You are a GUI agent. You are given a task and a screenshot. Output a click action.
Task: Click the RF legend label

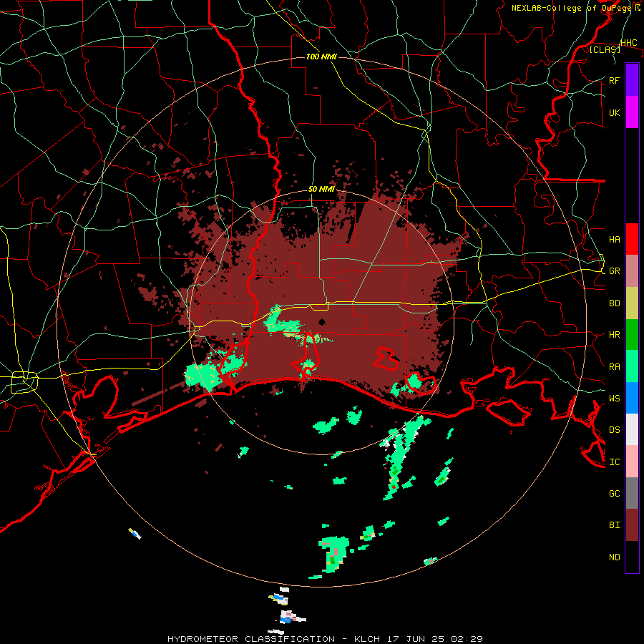[614, 80]
